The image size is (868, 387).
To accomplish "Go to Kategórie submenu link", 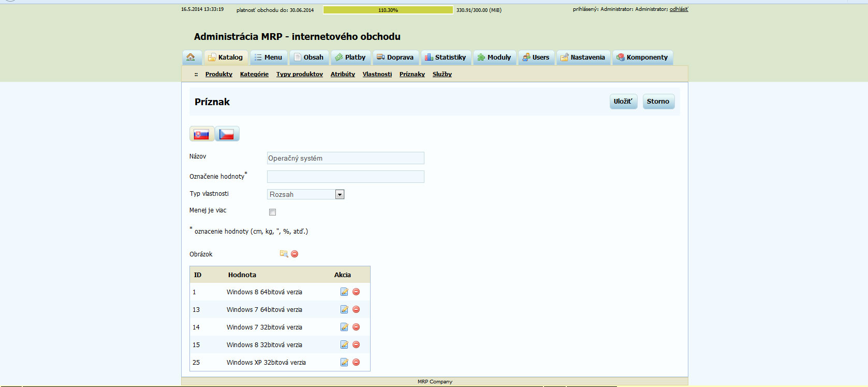I will point(254,74).
